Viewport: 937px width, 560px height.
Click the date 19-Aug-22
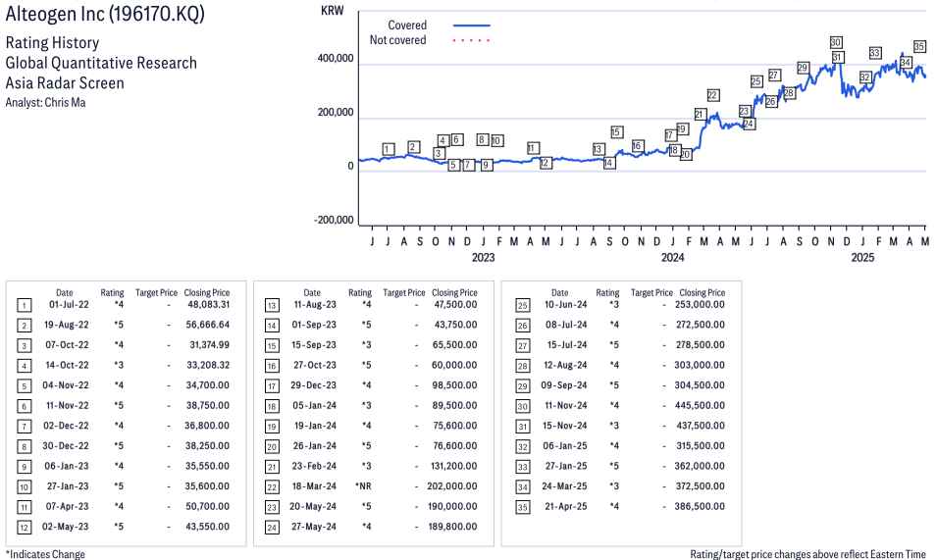[67, 325]
